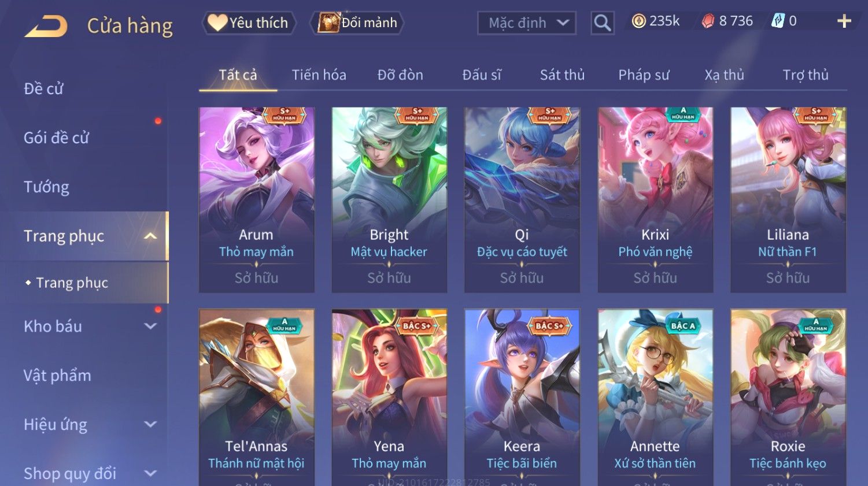Open Yêu thích heart favorites
The height and width of the screenshot is (486, 868).
pyautogui.click(x=249, y=23)
